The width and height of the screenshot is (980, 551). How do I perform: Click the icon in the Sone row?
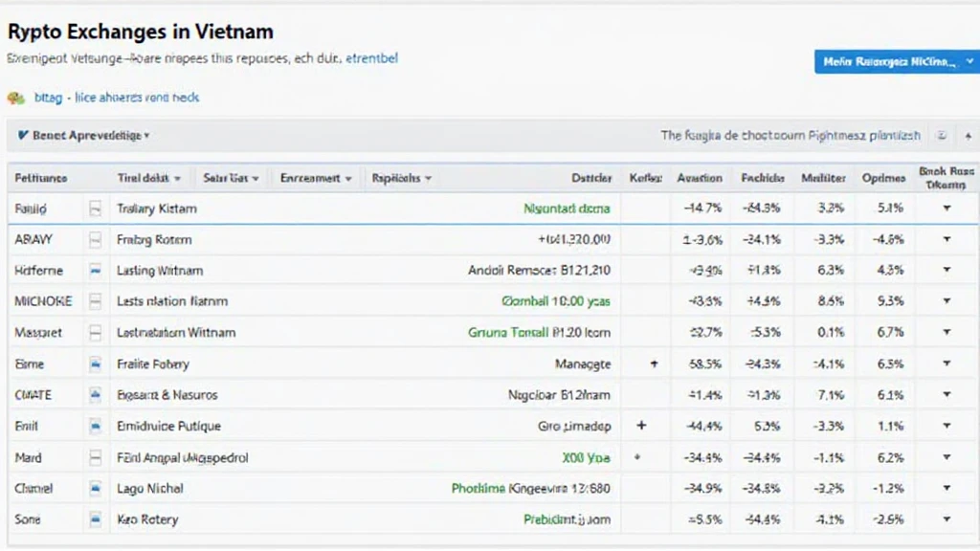(x=95, y=520)
